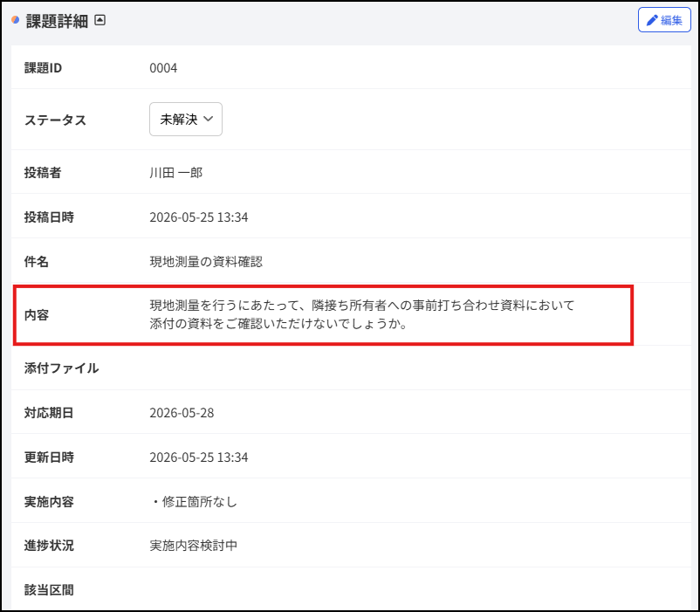
Task: Click the 内容 label
Action: click(x=36, y=314)
